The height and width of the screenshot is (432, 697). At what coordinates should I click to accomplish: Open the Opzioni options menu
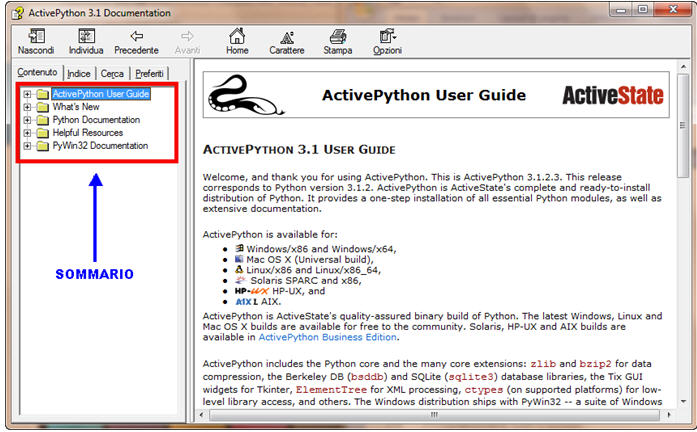click(387, 36)
